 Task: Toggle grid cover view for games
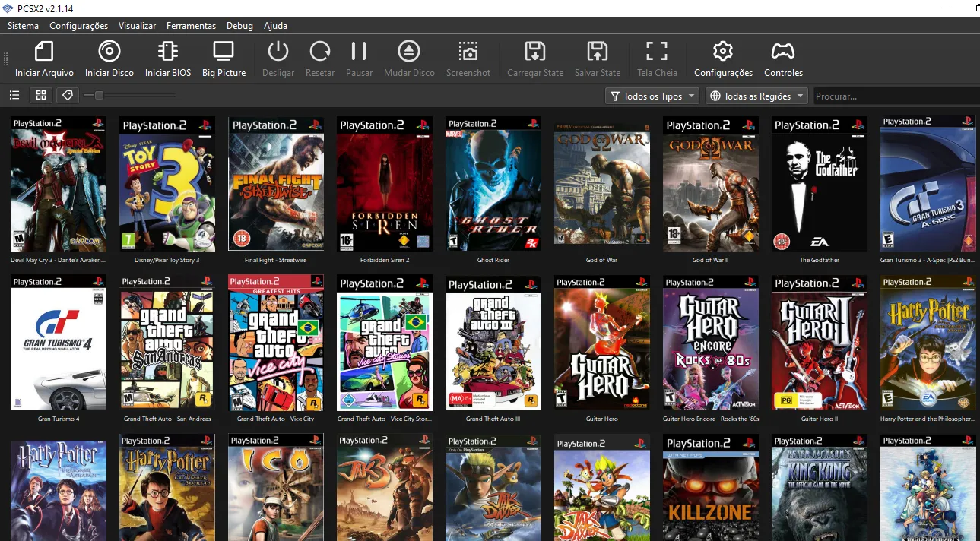pos(40,95)
